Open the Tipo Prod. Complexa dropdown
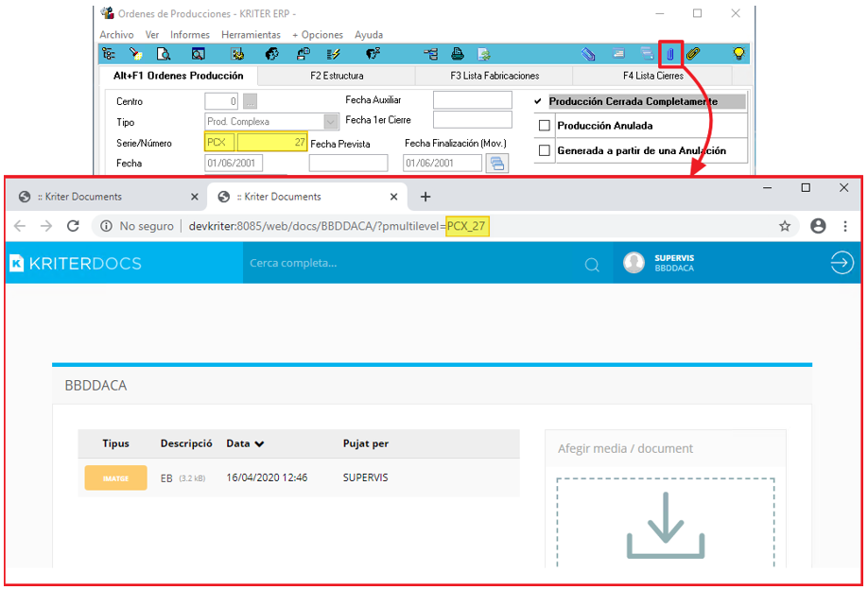868x590 pixels. pos(331,122)
